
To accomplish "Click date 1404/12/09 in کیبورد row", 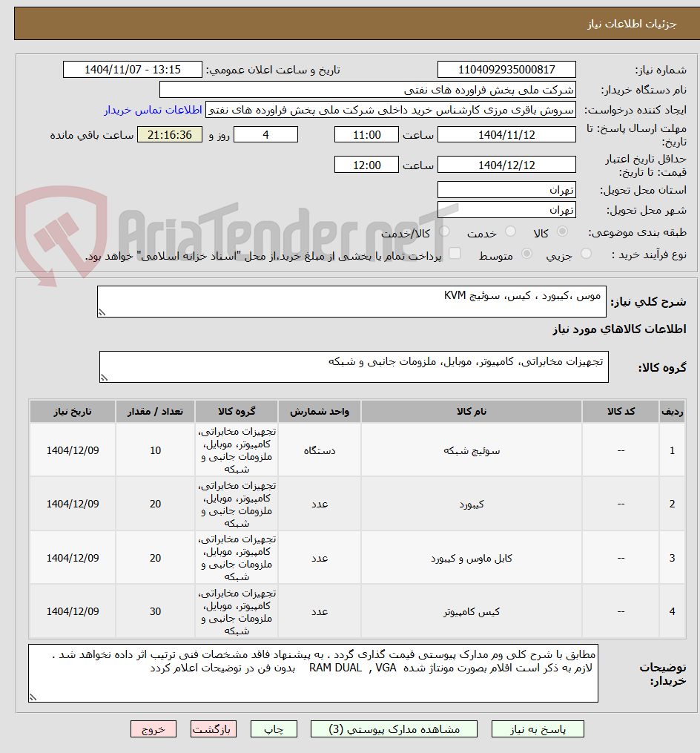I will click(x=73, y=504).
